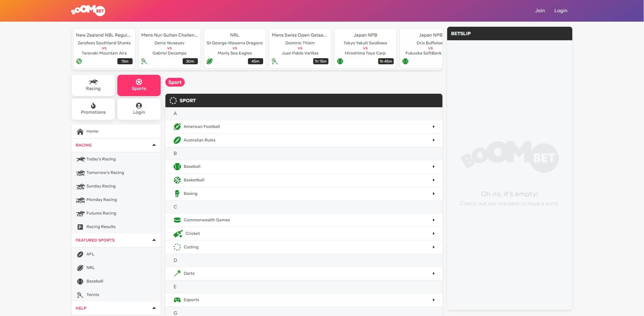
Task: Click the Darts icon
Action: (x=177, y=273)
